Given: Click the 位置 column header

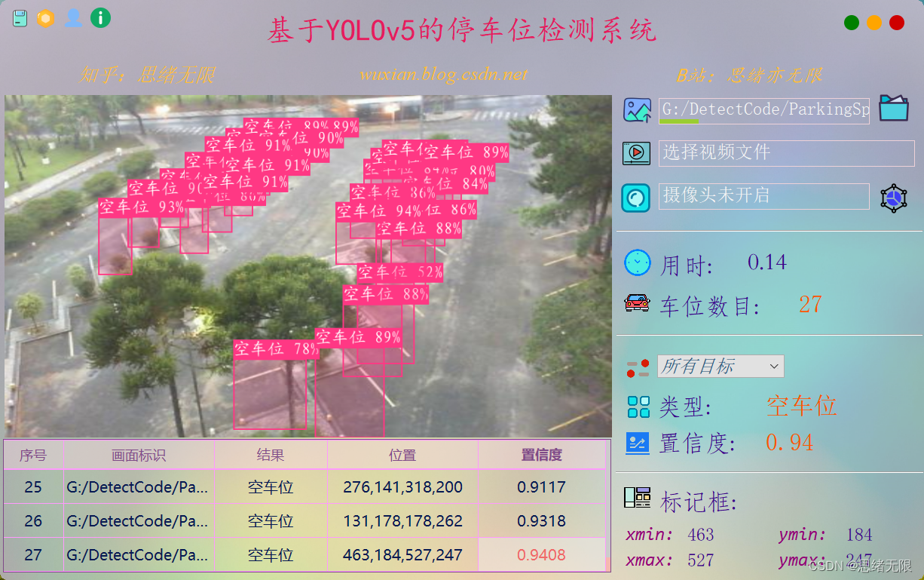Looking at the screenshot, I should tap(402, 455).
